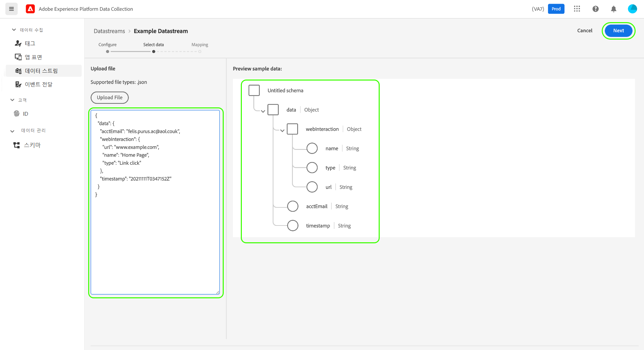
Task: Open the app switcher grid icon
Action: pos(577,9)
